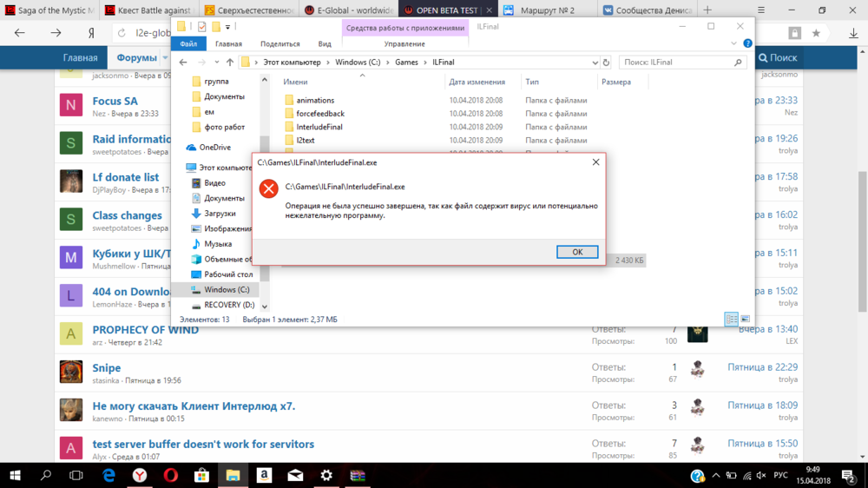This screenshot has height=488, width=868.
Task: Open the Загрузки folder in the sidebar
Action: (220, 214)
